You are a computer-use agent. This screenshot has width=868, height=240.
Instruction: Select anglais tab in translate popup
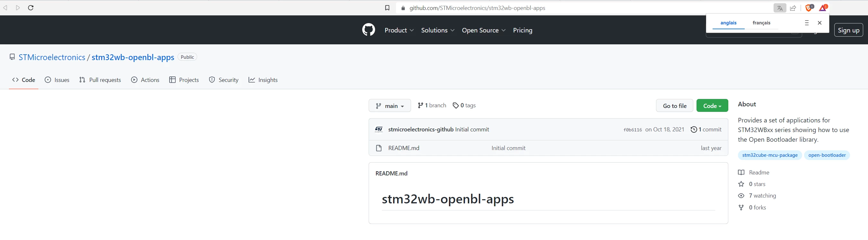point(729,23)
